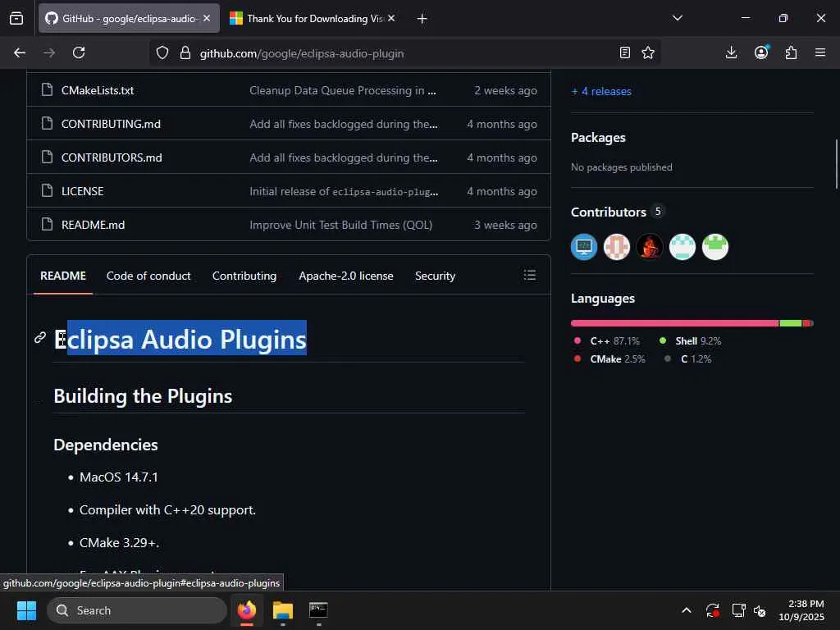Image resolution: width=840 pixels, height=630 pixels.
Task: Show hidden system tray icons
Action: click(687, 610)
